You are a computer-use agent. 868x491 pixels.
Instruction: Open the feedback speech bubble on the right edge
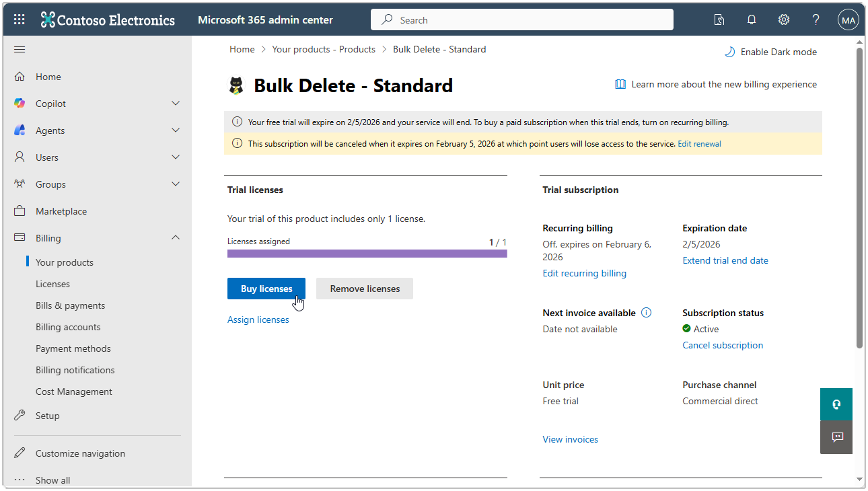836,438
